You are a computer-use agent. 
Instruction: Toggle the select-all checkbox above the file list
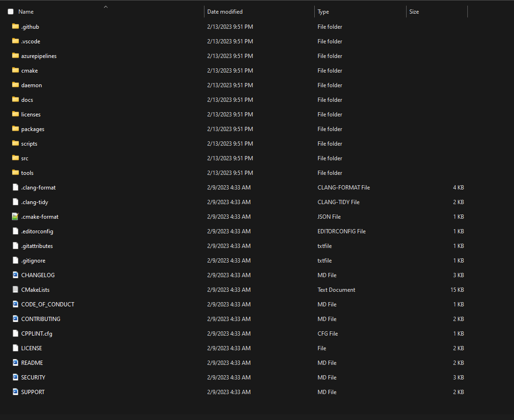coord(10,11)
